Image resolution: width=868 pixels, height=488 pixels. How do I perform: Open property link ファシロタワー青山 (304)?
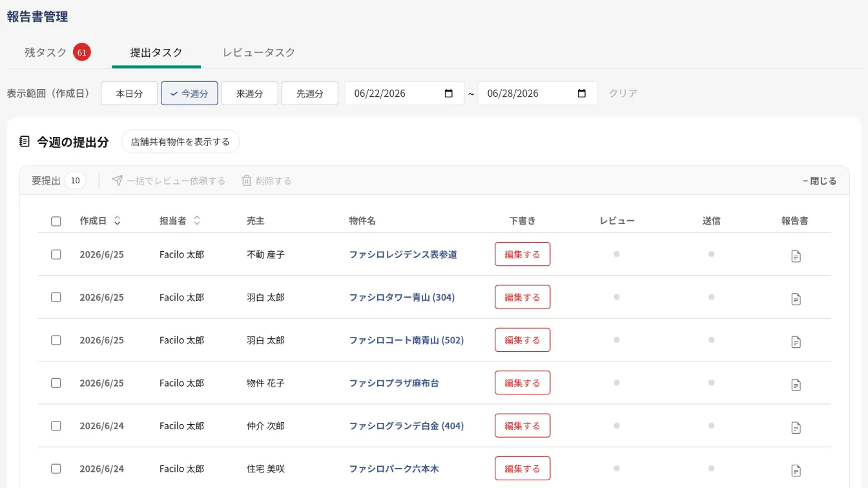pyautogui.click(x=402, y=298)
